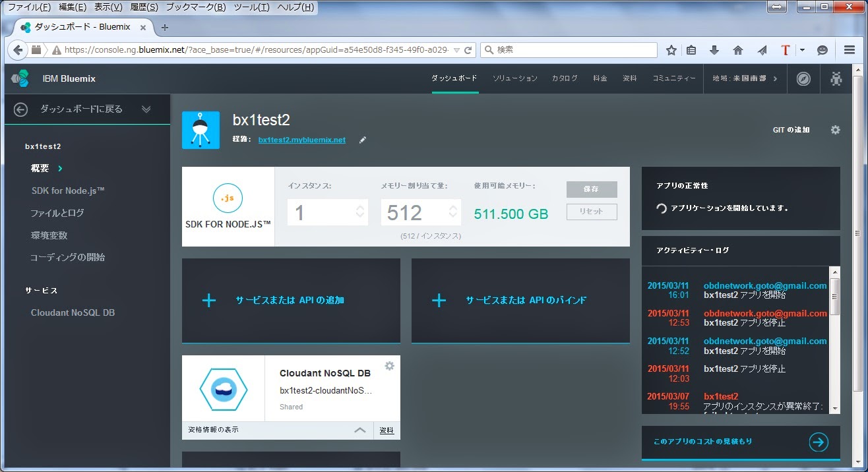Go back using the dashboard back-arrow icon
This screenshot has height=472, width=868.
(20, 109)
